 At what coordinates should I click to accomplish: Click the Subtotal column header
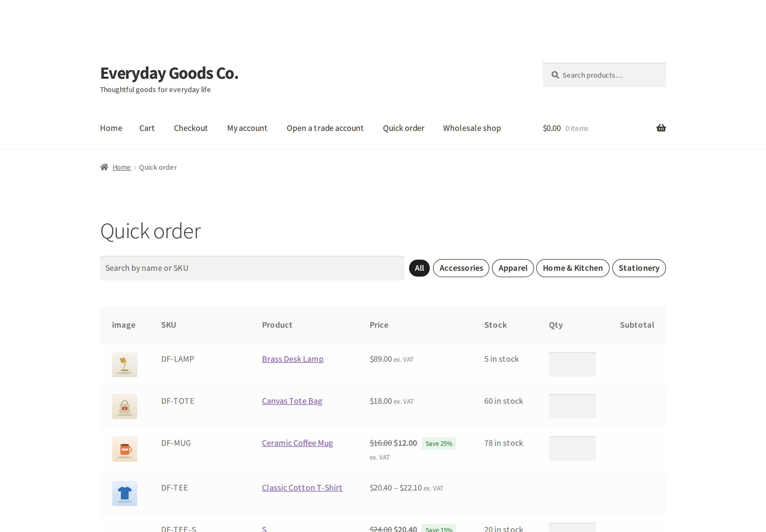tap(637, 325)
